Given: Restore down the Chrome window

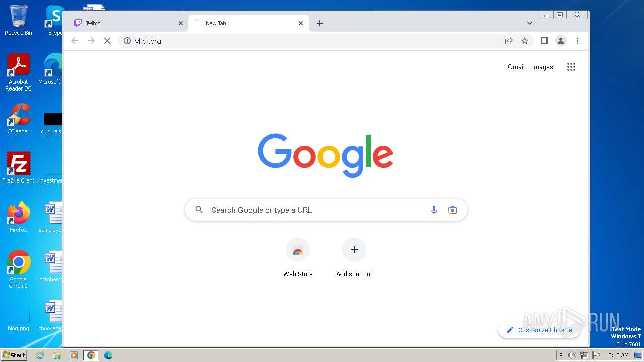Looking at the screenshot, I should coord(560,15).
